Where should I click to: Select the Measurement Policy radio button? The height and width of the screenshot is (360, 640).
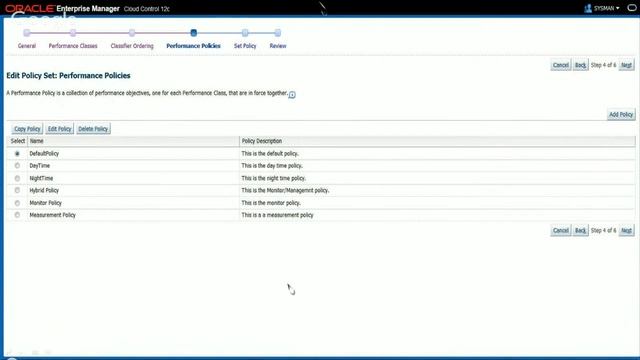pyautogui.click(x=17, y=215)
